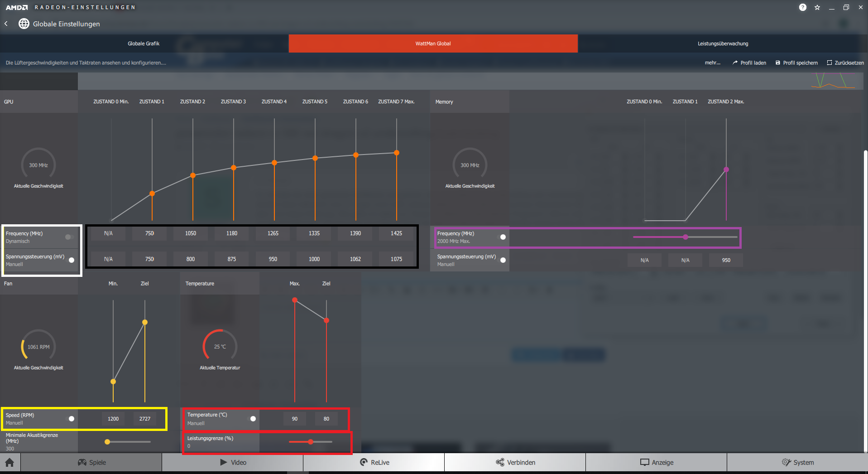
Task: Click GPU frequency field showing 1335
Action: 314,233
